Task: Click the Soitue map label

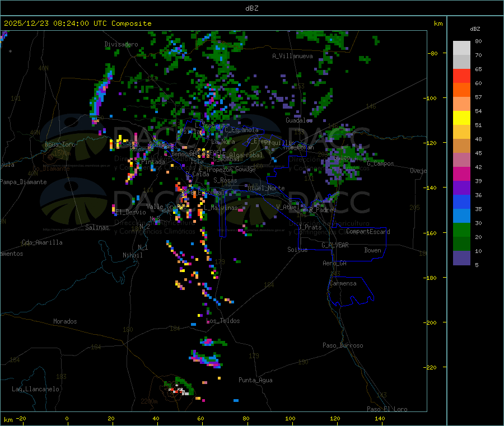Action: [x=297, y=250]
